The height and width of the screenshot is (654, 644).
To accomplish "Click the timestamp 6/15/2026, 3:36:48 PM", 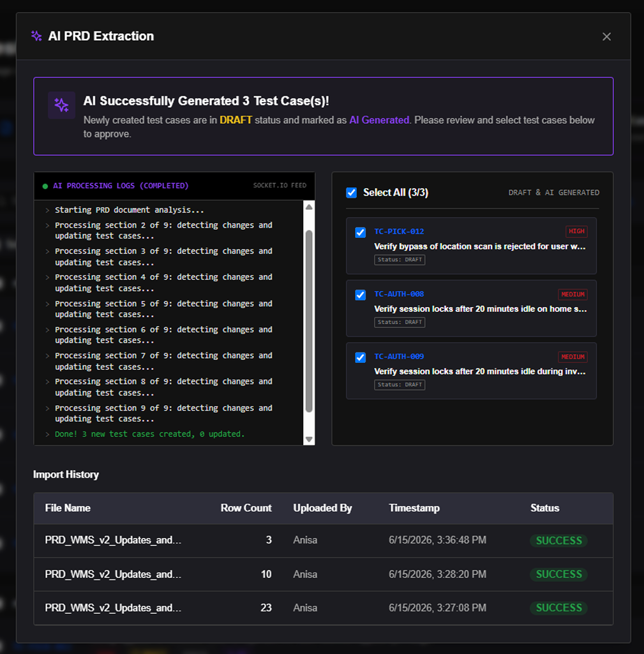I will 438,540.
